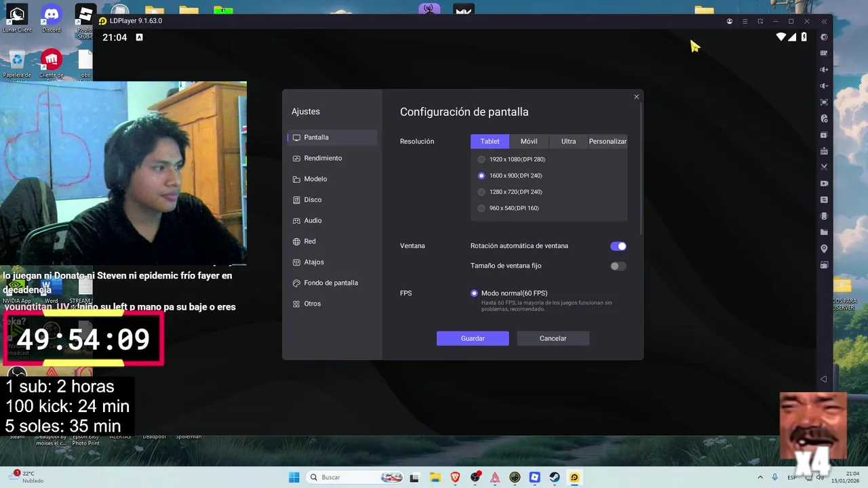This screenshot has height=488, width=868.
Task: Click the rotate/shake device sidebar icon
Action: (x=824, y=216)
